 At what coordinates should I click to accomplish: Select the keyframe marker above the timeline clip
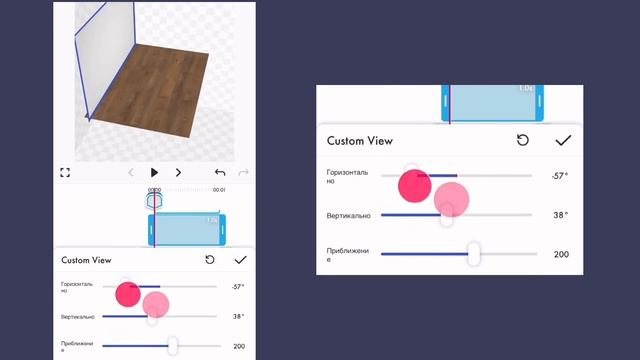154,201
